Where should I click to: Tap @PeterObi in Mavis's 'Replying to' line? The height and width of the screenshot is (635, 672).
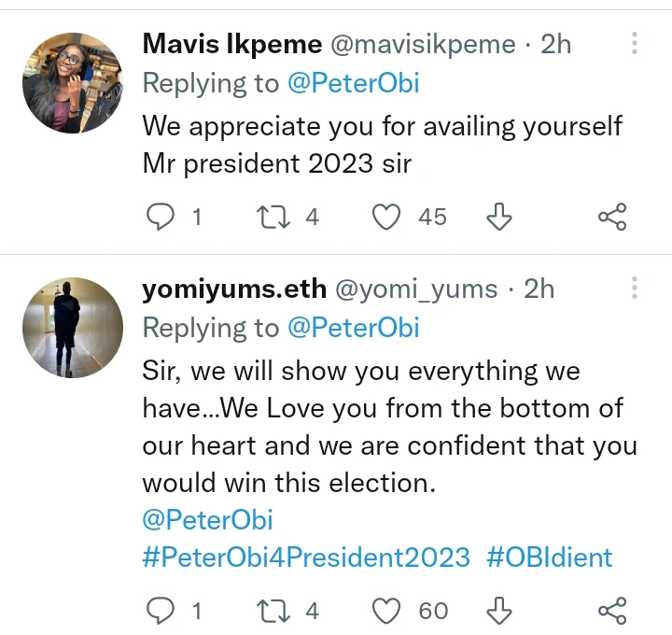354,83
